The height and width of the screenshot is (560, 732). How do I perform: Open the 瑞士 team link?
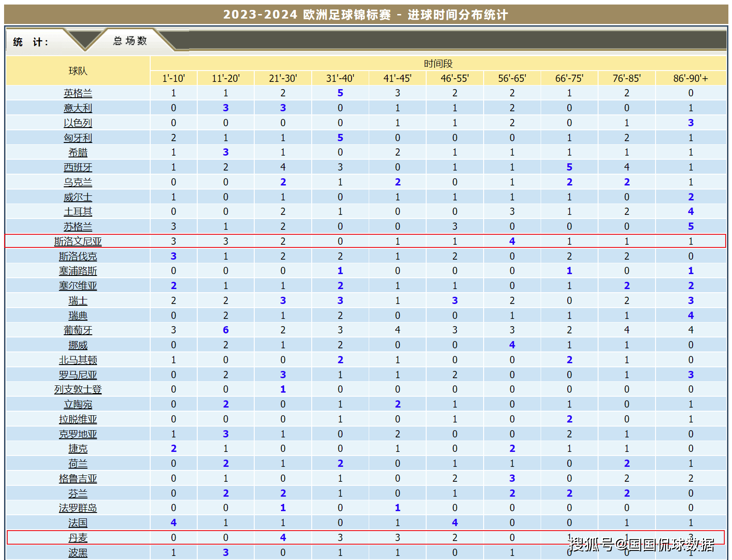[x=78, y=301]
